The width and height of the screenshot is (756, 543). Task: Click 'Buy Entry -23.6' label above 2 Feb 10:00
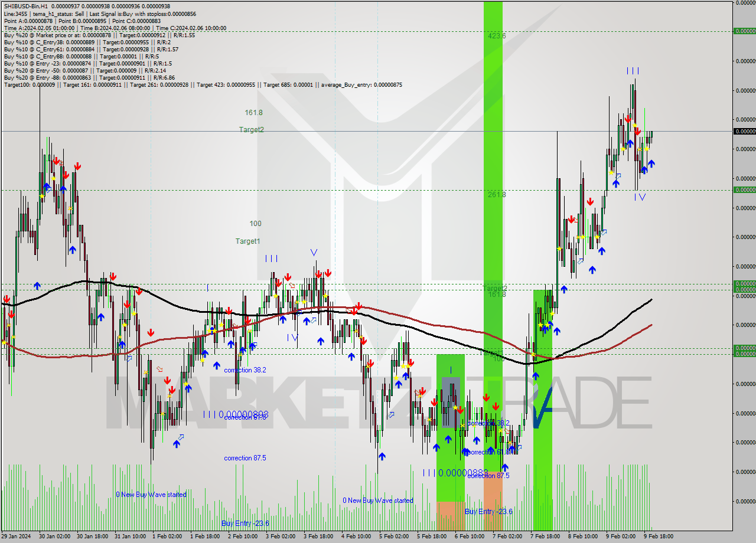(x=245, y=523)
